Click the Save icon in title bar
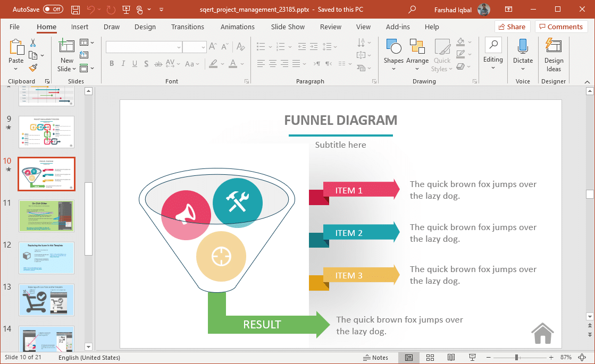Viewport: 595px width, 364px height. (x=76, y=10)
